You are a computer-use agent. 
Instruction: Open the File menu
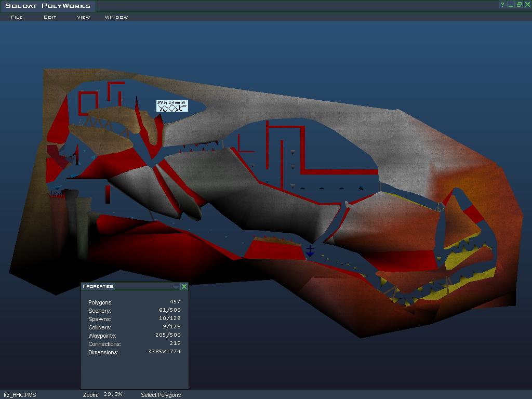click(x=17, y=17)
